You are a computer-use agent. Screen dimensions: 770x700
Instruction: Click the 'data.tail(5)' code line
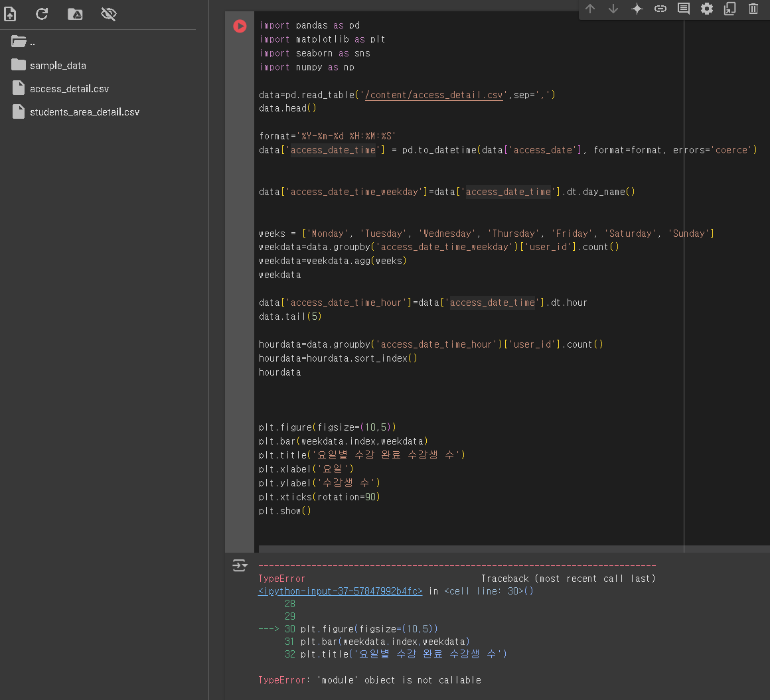pos(290,316)
